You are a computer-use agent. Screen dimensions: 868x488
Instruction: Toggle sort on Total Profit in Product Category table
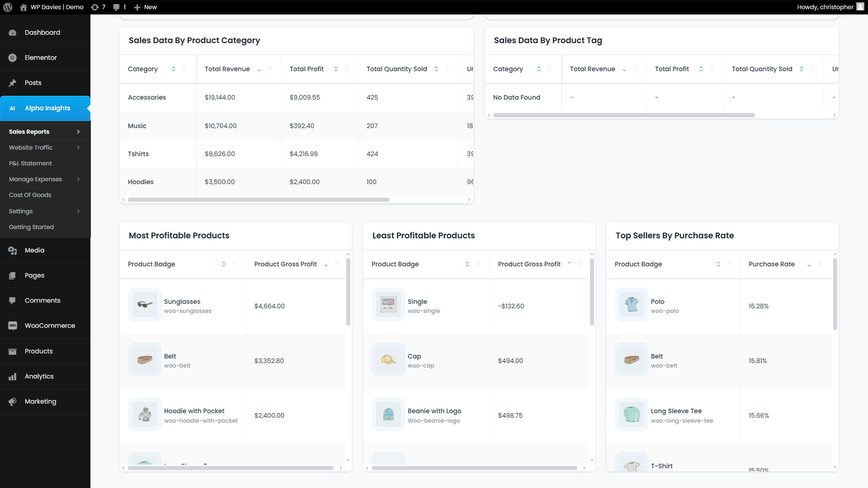335,69
